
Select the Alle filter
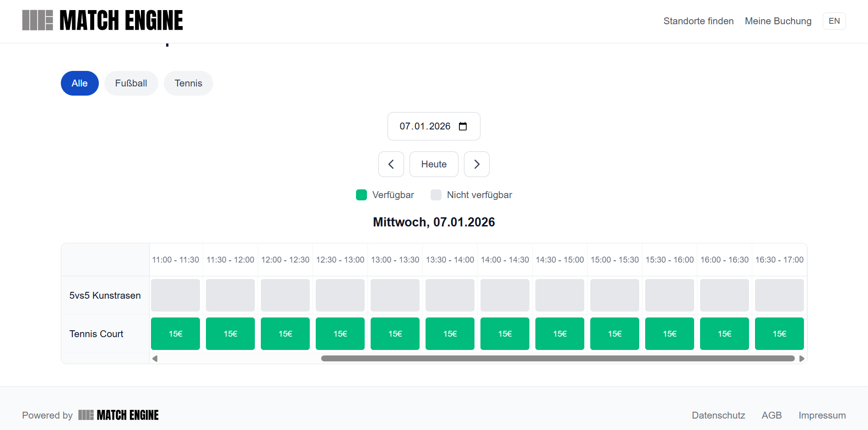79,83
